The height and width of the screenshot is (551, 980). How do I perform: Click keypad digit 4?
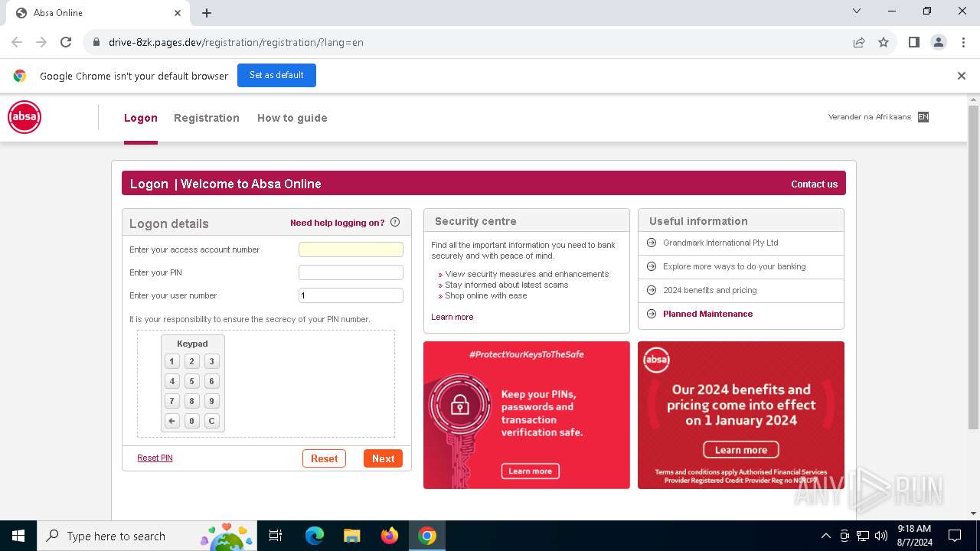tap(171, 381)
